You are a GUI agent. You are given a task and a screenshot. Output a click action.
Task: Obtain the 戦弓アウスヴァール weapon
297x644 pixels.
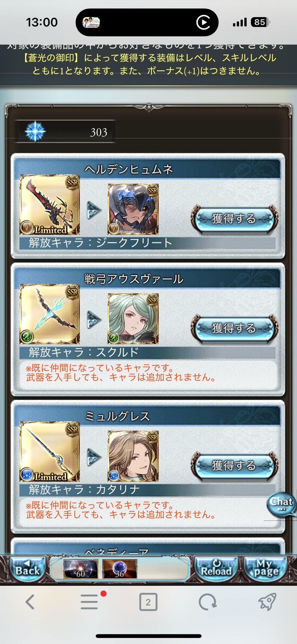(x=235, y=328)
